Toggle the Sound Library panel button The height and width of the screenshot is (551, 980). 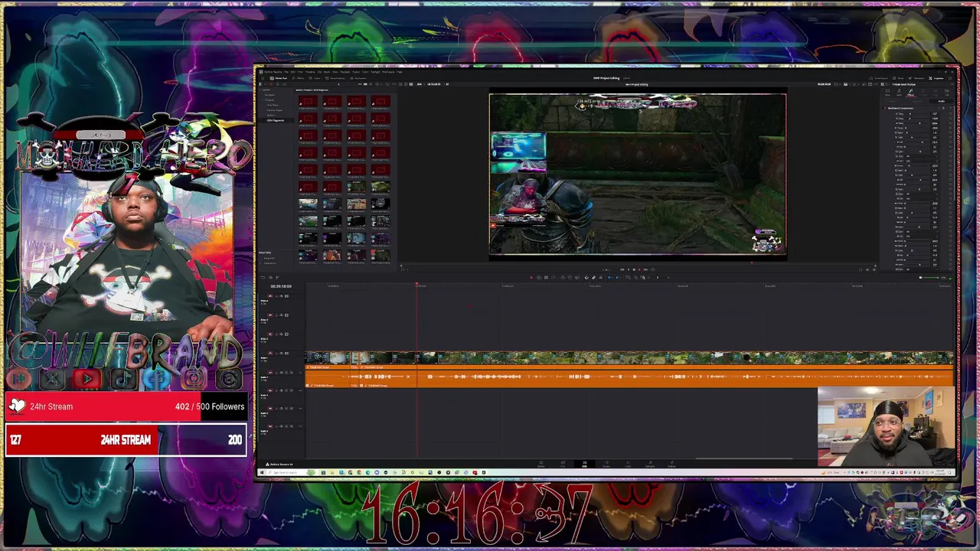coord(335,78)
